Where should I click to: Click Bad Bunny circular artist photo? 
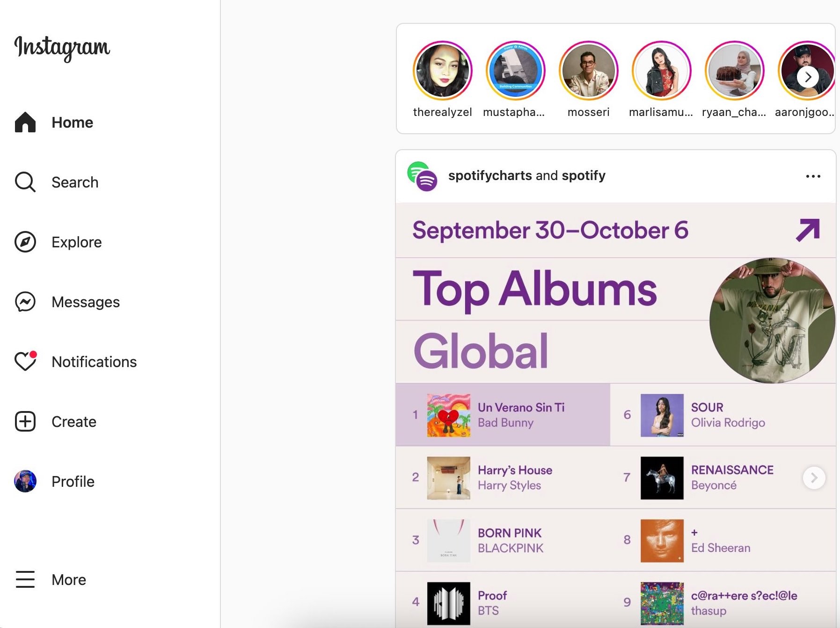[772, 321]
